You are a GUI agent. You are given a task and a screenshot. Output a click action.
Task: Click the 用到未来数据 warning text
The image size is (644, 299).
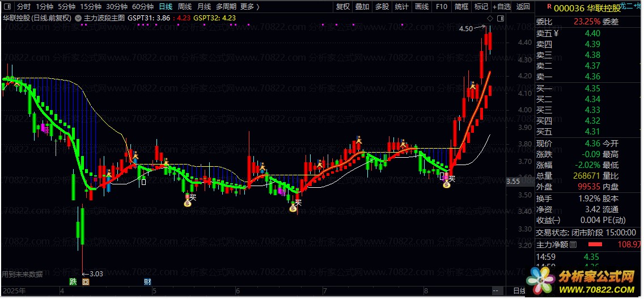[x=22, y=274]
